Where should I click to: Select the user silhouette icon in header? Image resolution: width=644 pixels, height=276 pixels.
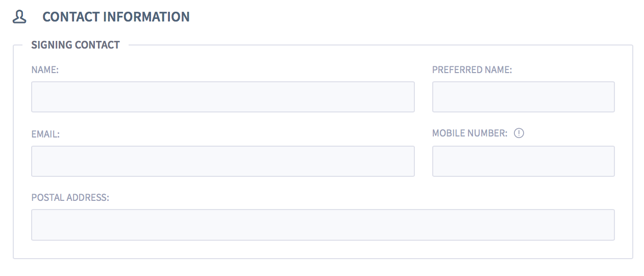pos(19,17)
